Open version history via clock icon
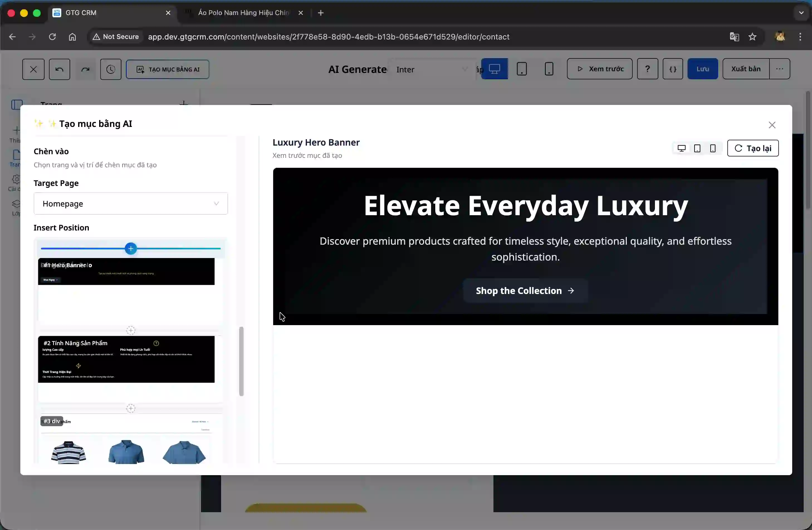This screenshot has width=812, height=530. pos(111,69)
